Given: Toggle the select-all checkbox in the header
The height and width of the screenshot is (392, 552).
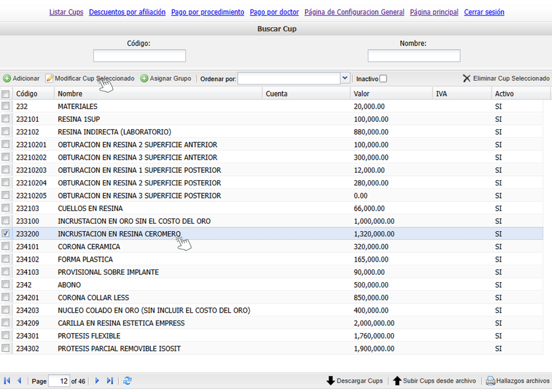Looking at the screenshot, I should click(x=5, y=94).
